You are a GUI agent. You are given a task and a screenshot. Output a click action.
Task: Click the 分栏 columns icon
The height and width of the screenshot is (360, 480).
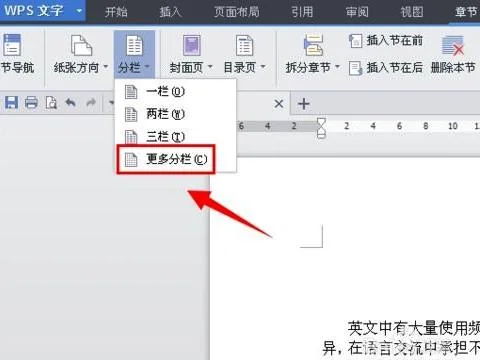click(134, 45)
